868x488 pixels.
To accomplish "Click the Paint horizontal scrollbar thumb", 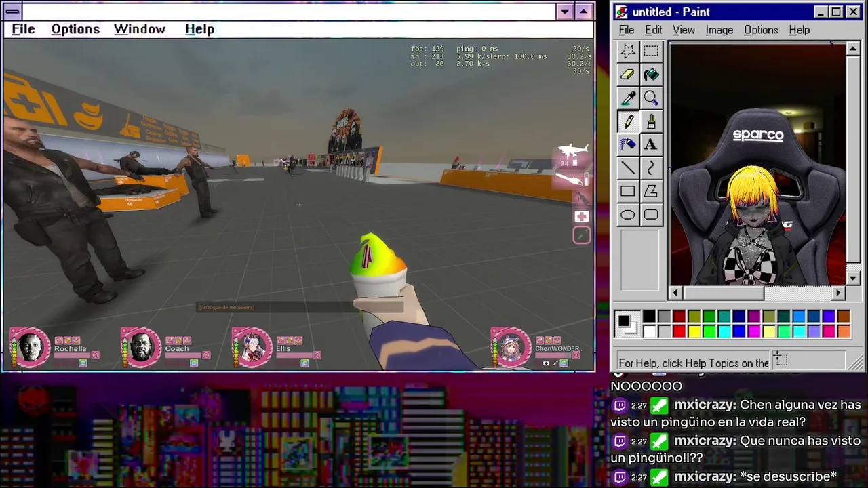I will [723, 293].
